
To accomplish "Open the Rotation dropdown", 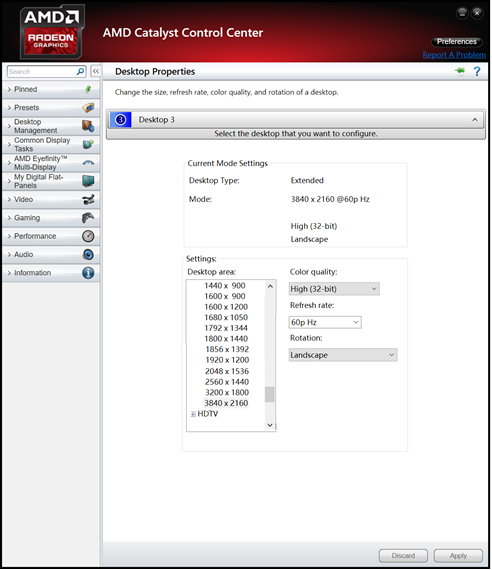I will 343,355.
